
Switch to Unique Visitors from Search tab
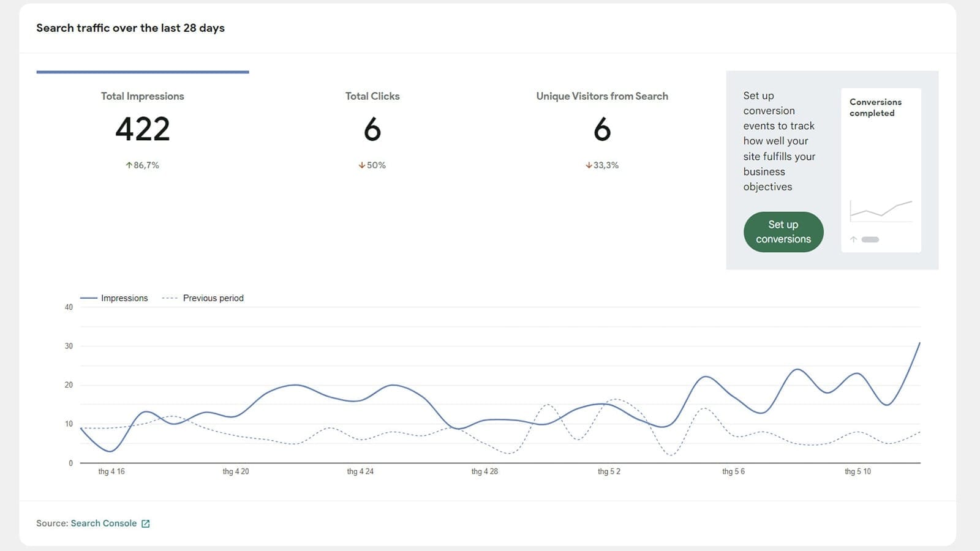tap(602, 96)
